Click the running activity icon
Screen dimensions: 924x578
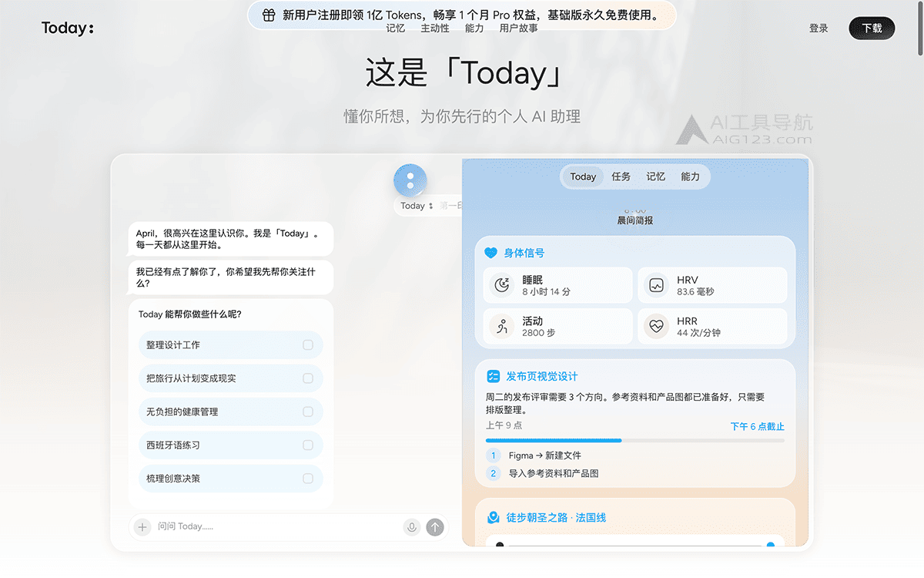(x=502, y=326)
